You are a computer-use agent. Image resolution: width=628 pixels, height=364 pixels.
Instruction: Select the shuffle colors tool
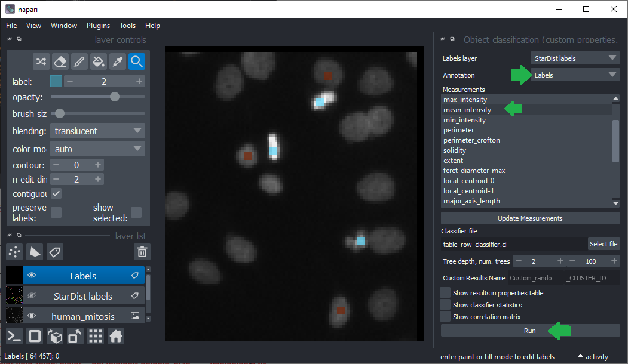pyautogui.click(x=41, y=61)
